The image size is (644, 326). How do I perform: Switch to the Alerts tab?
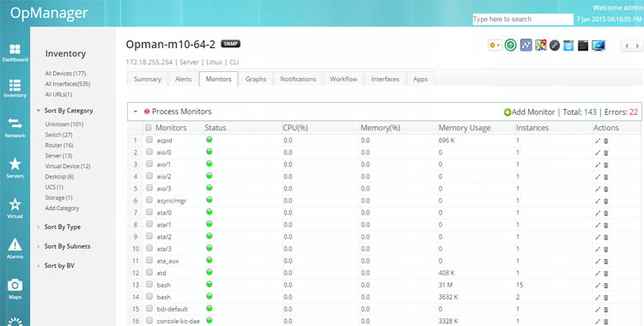(183, 79)
